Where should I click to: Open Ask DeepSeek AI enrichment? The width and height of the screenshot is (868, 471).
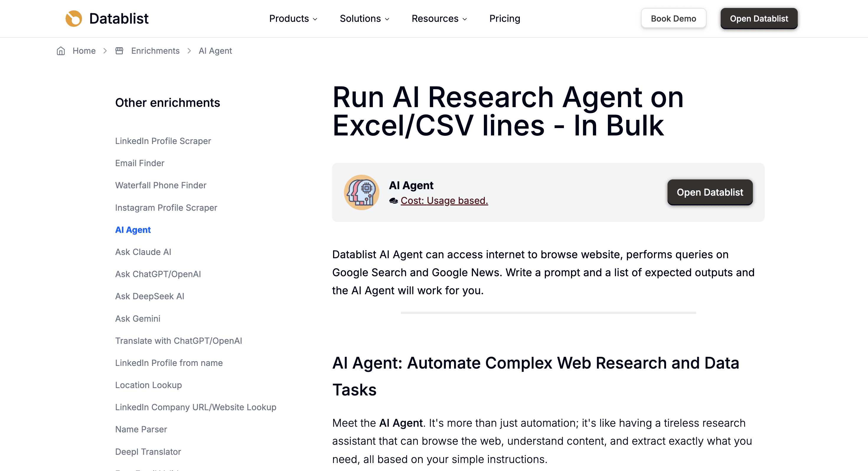tap(149, 296)
